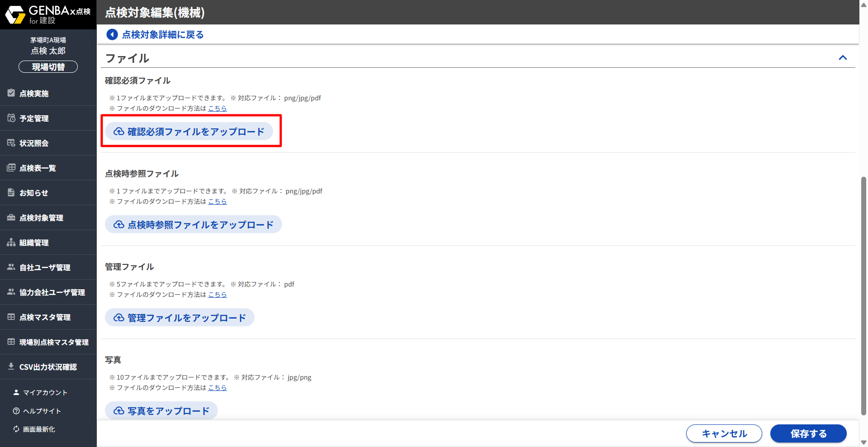This screenshot has height=447, width=868.
Task: Upload a 確認必須ファイル
Action: (189, 132)
